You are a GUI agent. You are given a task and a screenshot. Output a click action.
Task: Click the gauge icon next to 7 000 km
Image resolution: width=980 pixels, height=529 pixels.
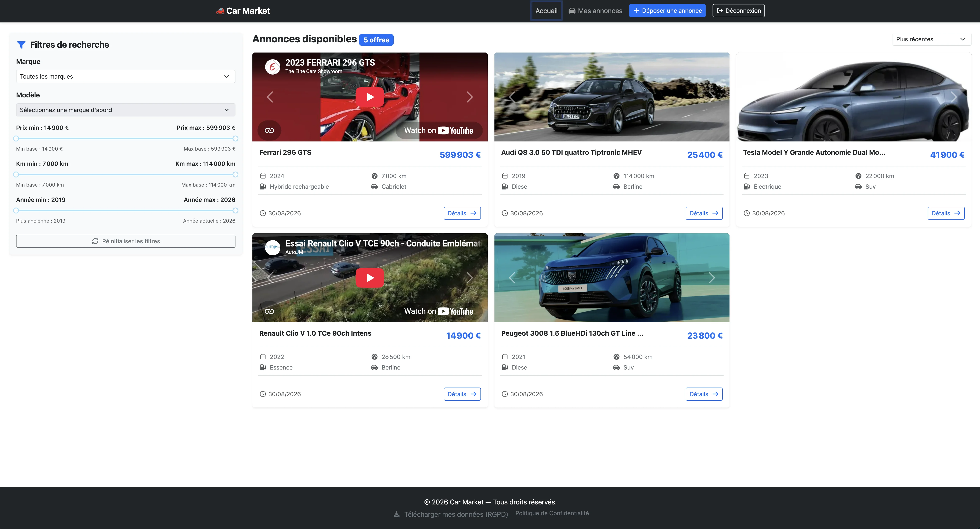pyautogui.click(x=374, y=176)
